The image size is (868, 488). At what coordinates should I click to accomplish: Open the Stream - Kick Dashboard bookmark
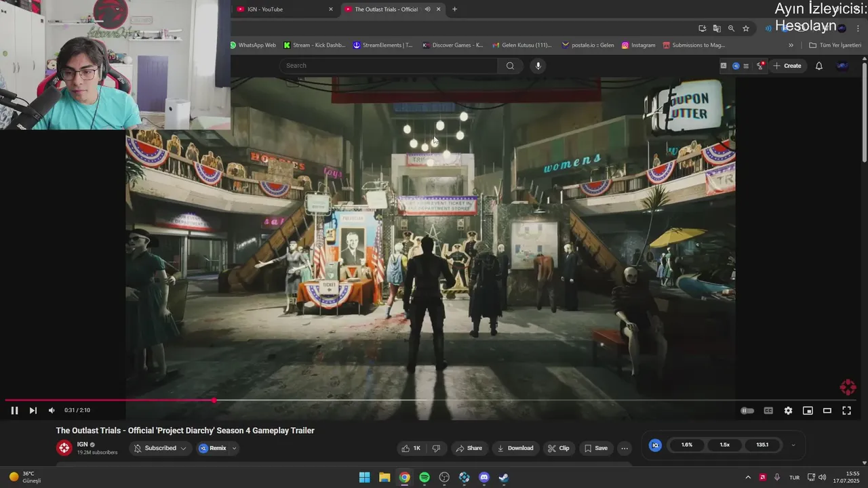[315, 45]
